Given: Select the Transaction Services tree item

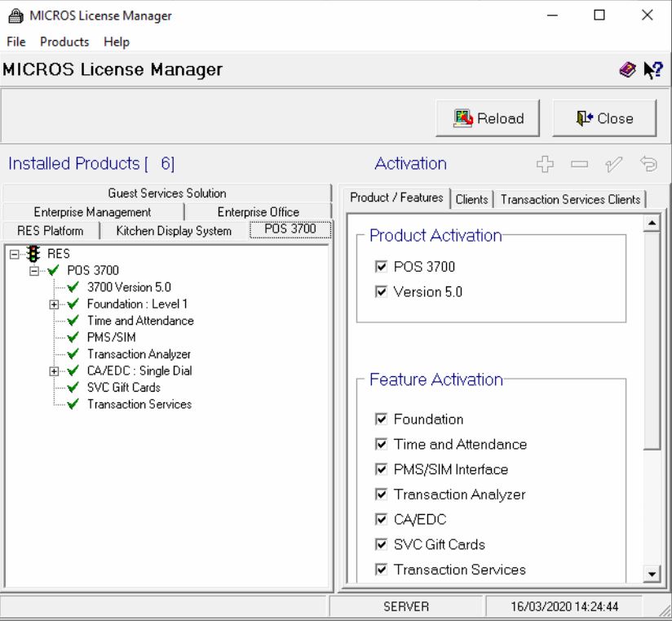Looking at the screenshot, I should pyautogui.click(x=139, y=404).
